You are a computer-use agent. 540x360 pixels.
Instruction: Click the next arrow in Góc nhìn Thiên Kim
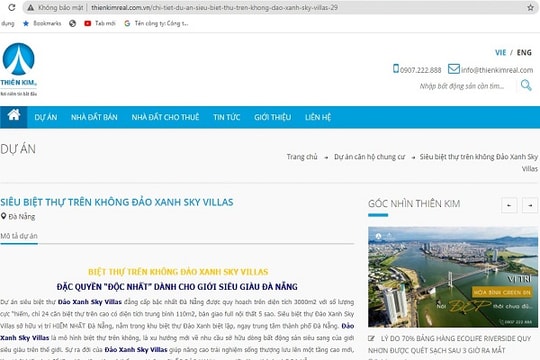click(530, 205)
